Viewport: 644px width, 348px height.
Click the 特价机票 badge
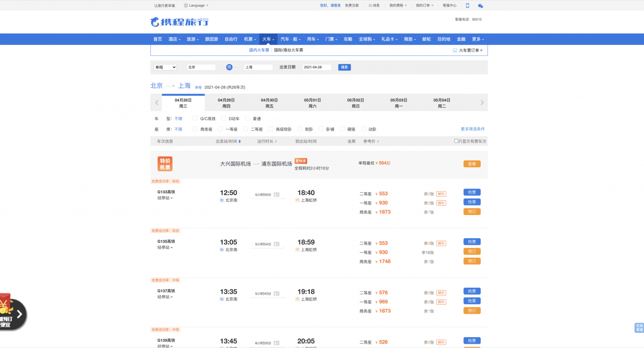[x=165, y=164]
